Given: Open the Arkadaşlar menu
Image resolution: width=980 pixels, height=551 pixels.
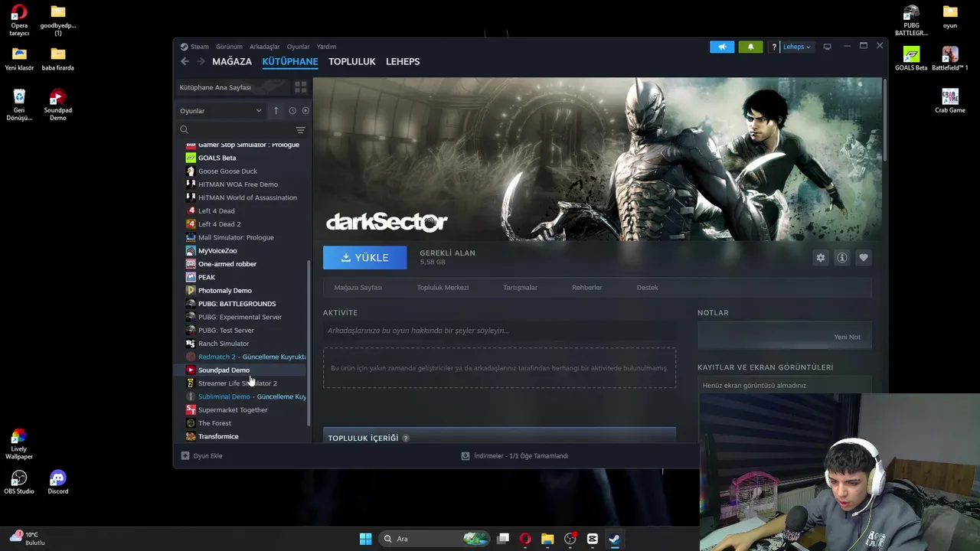Looking at the screenshot, I should point(265,47).
